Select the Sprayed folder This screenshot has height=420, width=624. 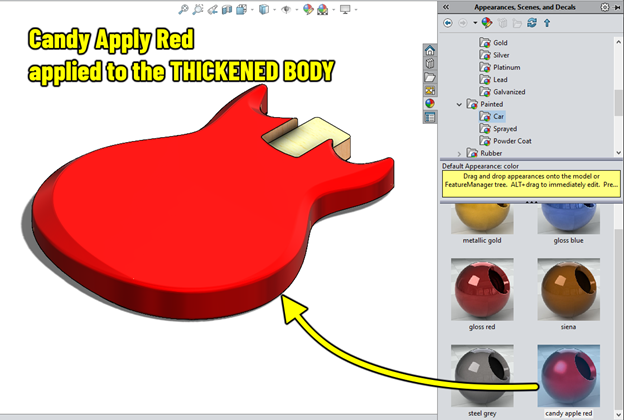point(498,129)
